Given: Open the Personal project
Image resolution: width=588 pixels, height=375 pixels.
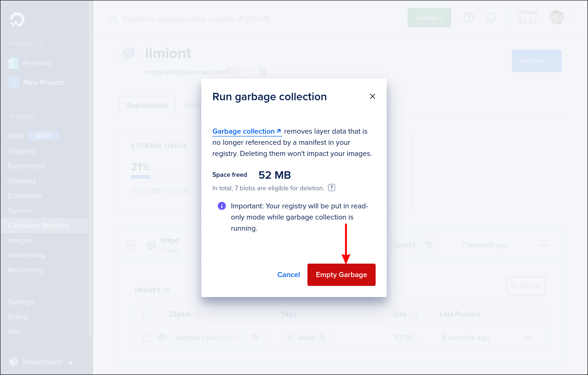Looking at the screenshot, I should (37, 63).
